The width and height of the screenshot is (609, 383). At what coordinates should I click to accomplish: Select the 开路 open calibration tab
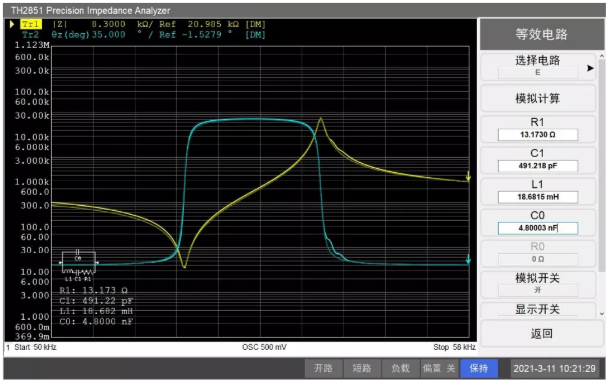click(323, 368)
